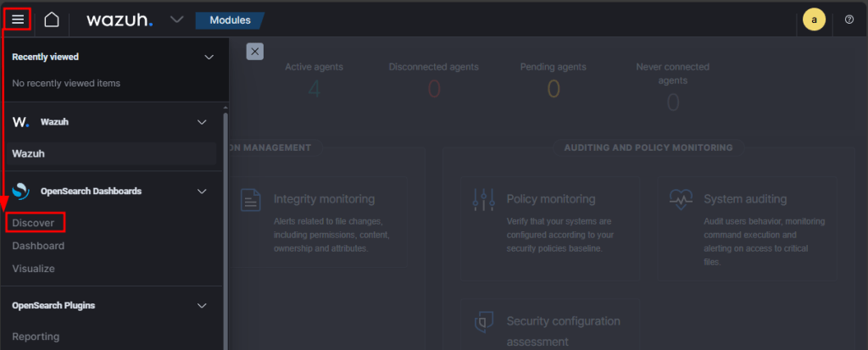Click the Policy monitoring sliders icon
This screenshot has height=350, width=868.
tap(483, 200)
